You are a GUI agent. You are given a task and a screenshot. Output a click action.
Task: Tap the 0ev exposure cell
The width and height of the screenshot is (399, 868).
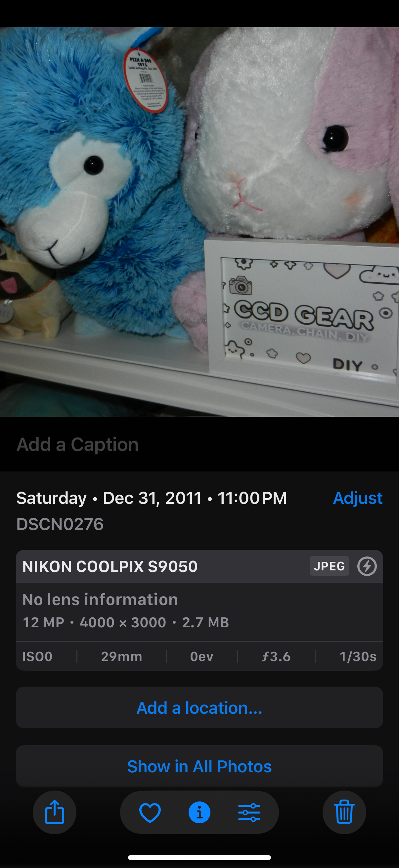coord(202,656)
